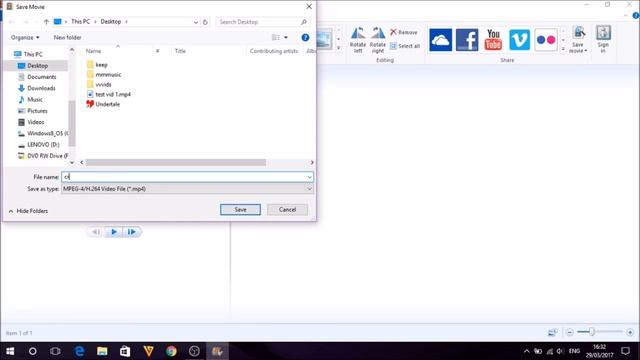Create a New folder
This screenshot has width=640, height=360.
(x=67, y=38)
